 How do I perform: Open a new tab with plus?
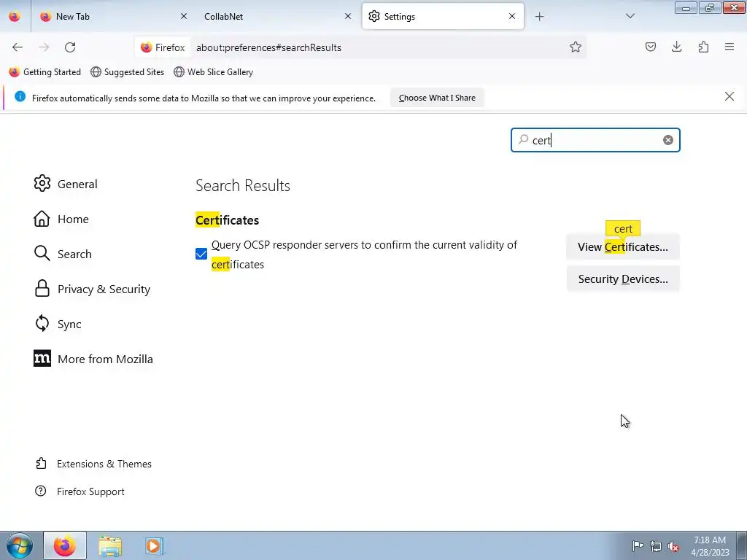[539, 17]
